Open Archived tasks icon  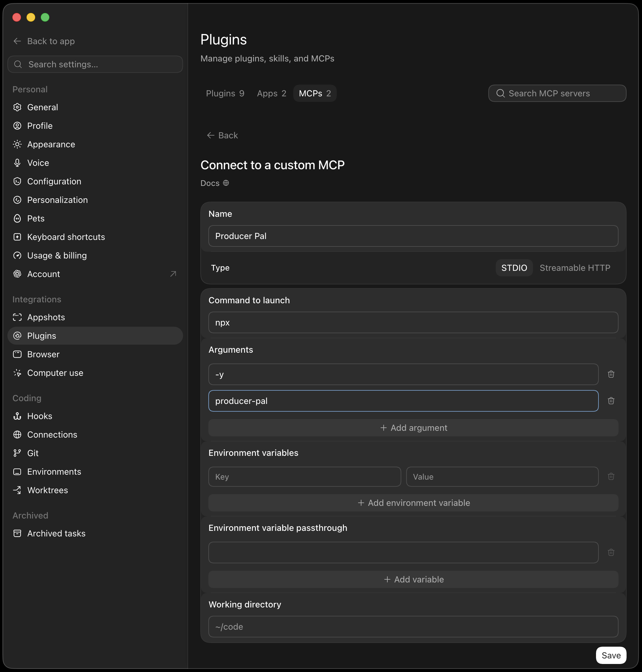point(17,533)
